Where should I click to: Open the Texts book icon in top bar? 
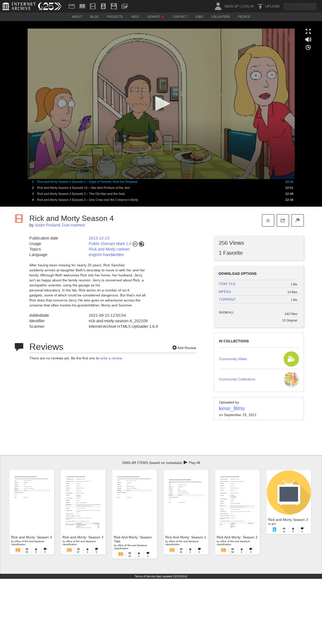click(x=82, y=6)
